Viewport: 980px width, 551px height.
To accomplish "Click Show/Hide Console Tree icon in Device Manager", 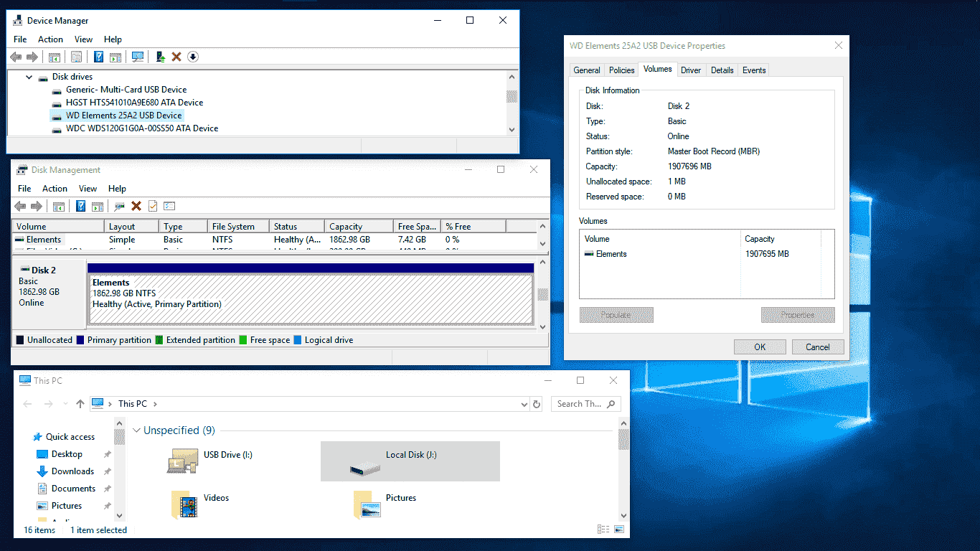I will (x=54, y=57).
